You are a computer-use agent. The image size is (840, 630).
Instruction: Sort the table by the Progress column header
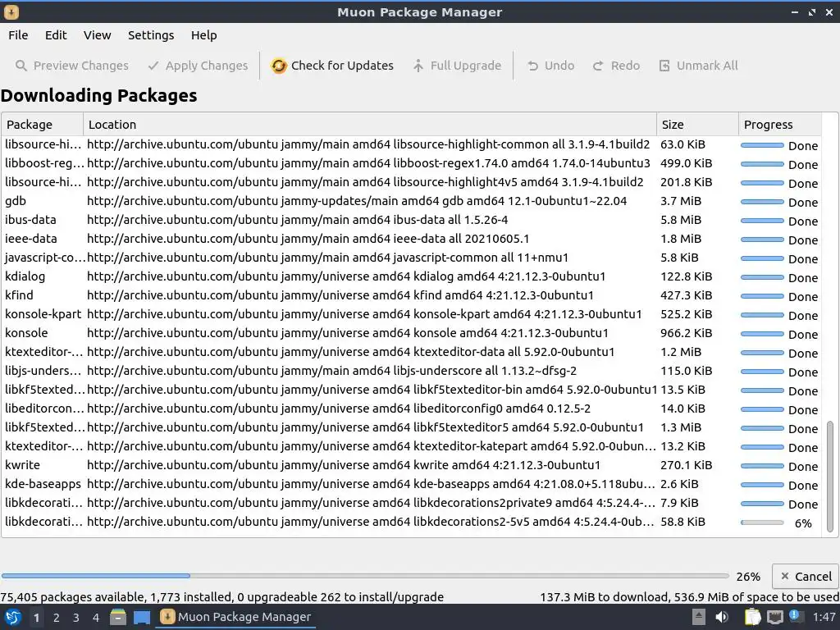[x=780, y=125]
